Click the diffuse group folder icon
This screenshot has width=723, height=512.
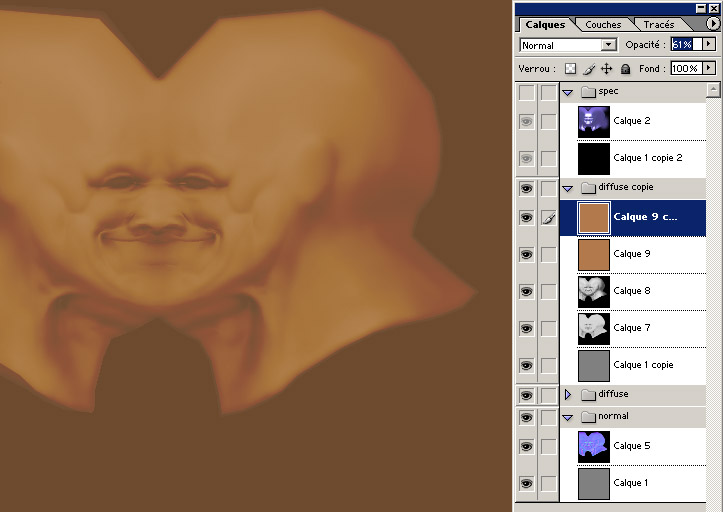[x=588, y=394]
